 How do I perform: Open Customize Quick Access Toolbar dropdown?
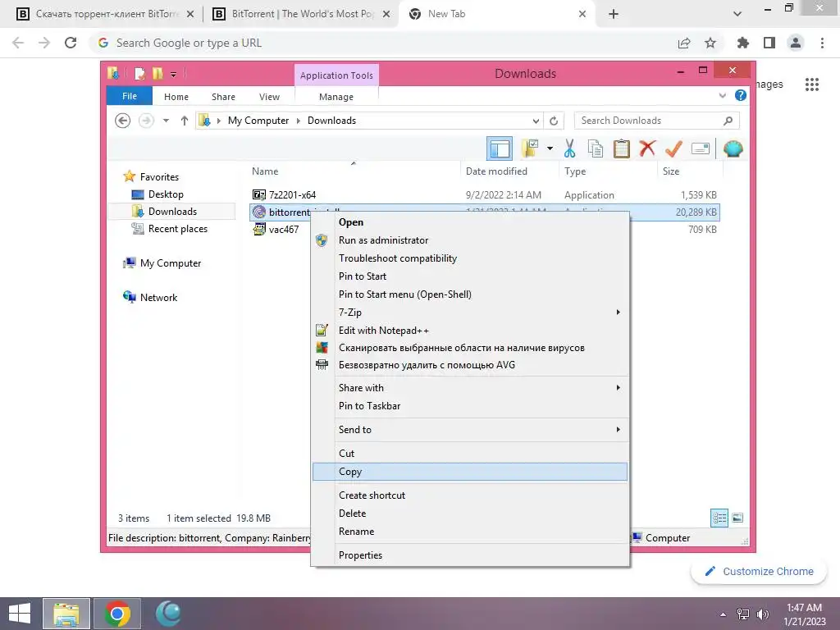(174, 74)
